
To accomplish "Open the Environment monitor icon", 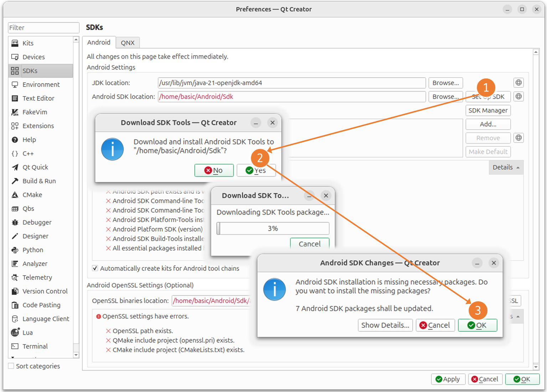I will click(15, 84).
